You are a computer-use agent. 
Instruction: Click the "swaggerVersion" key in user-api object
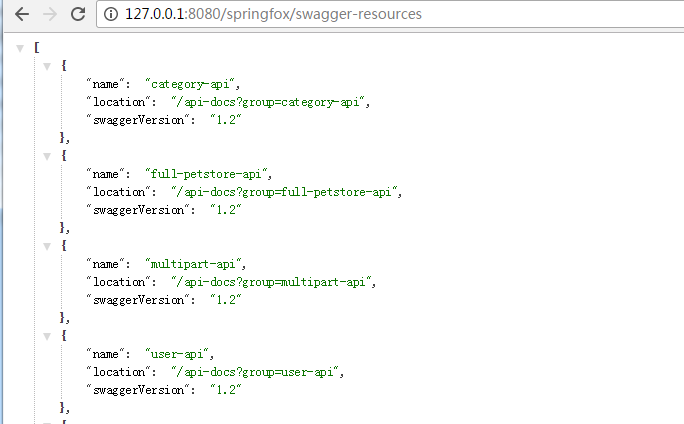138,390
